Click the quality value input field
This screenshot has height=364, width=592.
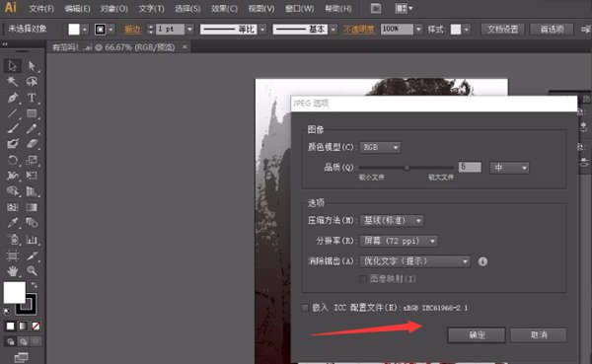coord(470,167)
